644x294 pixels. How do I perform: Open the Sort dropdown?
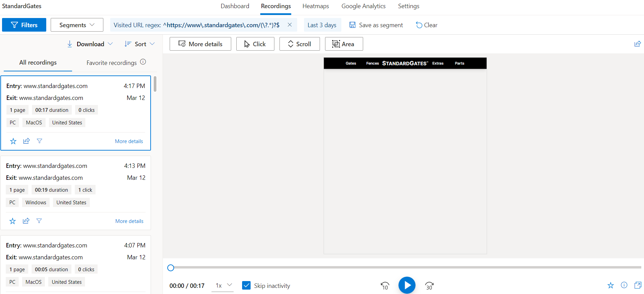click(x=140, y=44)
